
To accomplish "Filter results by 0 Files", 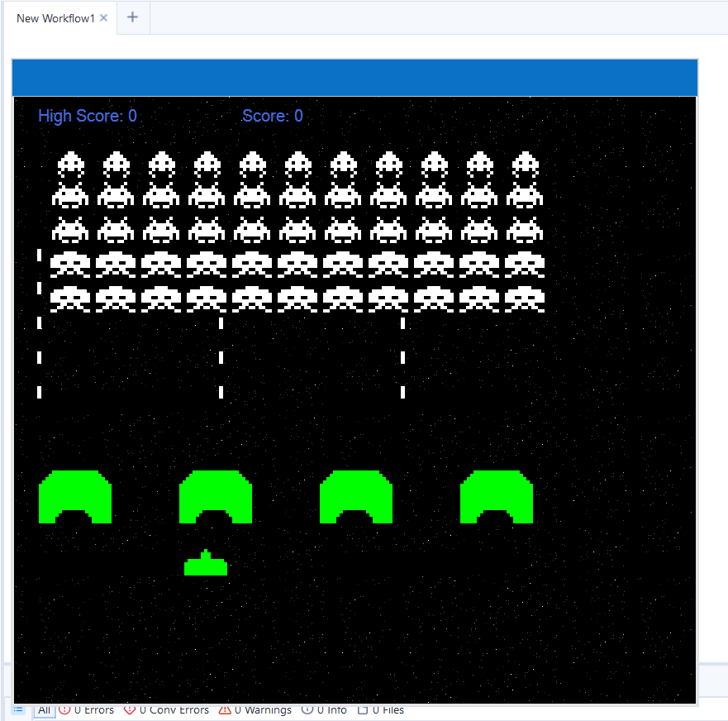I will 381,710.
